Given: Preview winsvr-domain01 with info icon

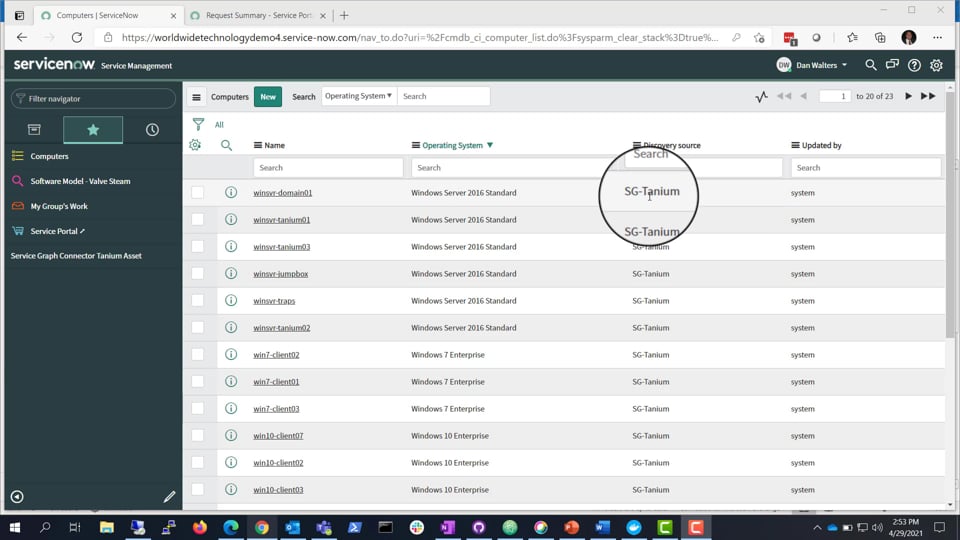Looking at the screenshot, I should tap(231, 192).
